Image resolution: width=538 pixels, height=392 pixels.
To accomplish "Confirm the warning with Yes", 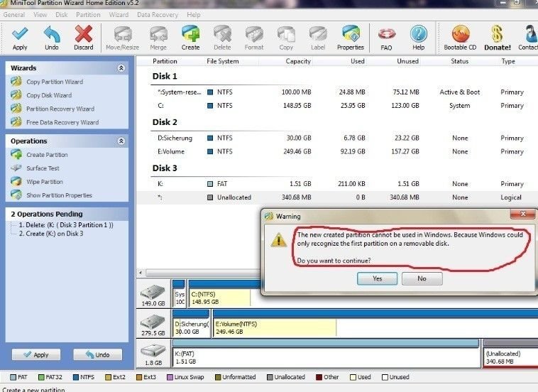I will [x=377, y=278].
